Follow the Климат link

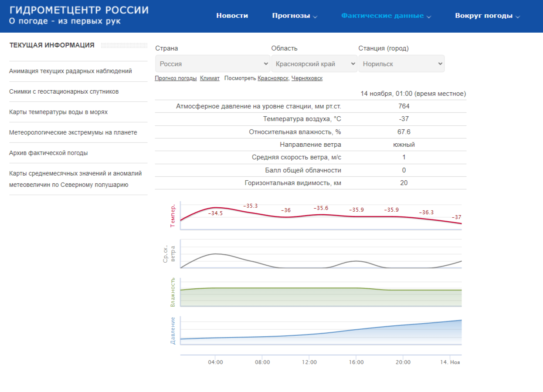[x=210, y=78]
